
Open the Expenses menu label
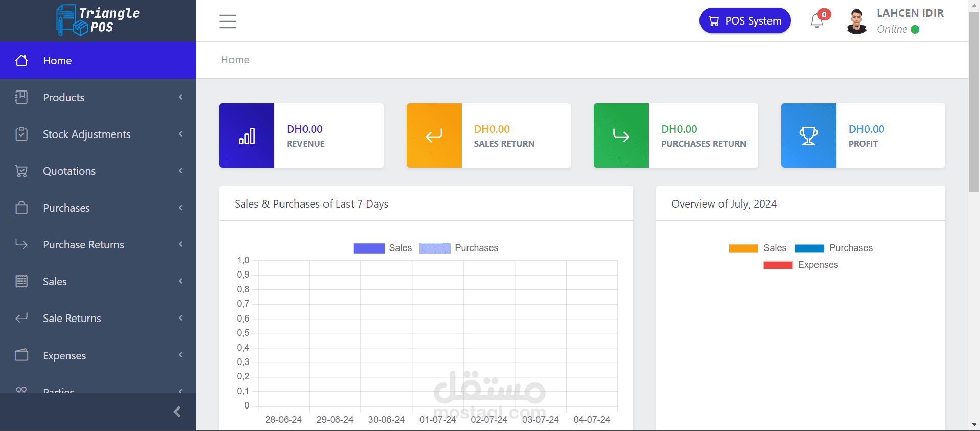[64, 355]
